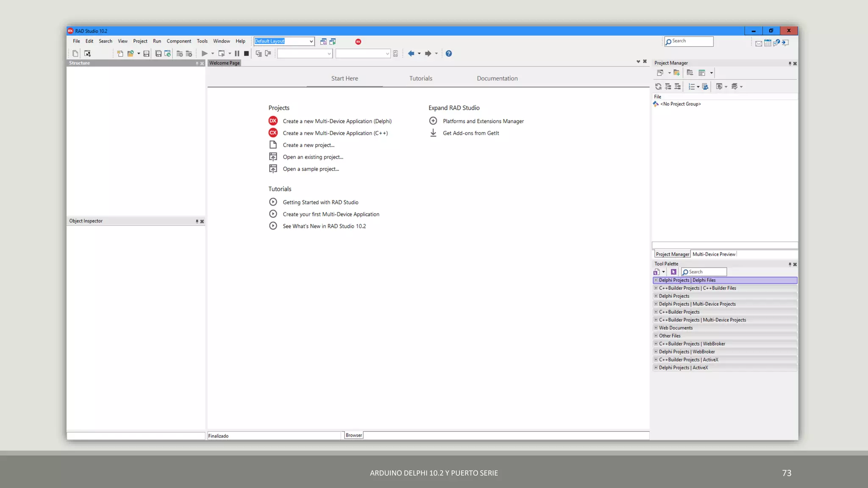Open the Default Layout dropdown
868x488 pixels.
(x=311, y=41)
